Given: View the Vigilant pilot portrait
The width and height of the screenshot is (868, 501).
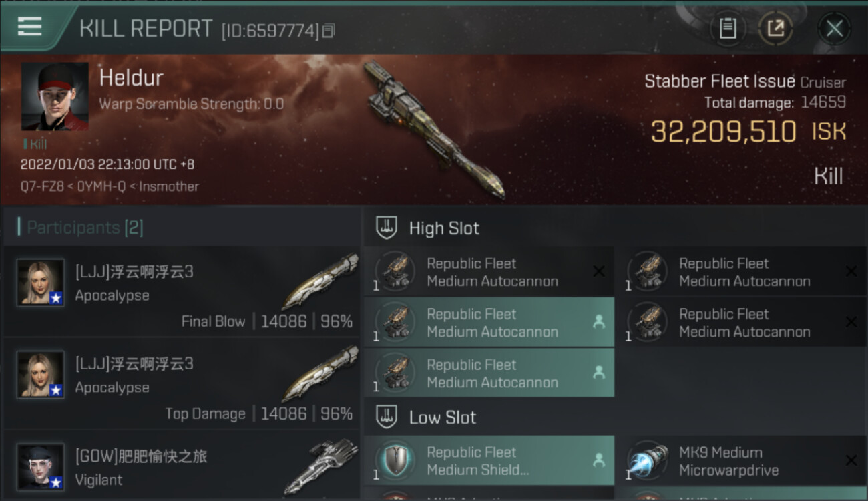Looking at the screenshot, I should point(41,467).
